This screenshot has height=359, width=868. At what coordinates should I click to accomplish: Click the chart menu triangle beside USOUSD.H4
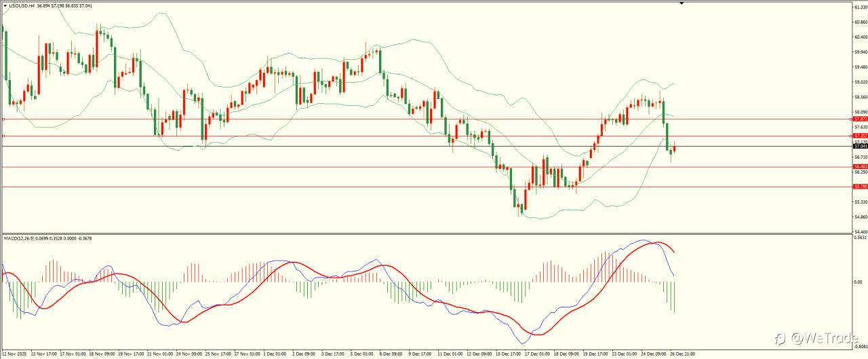point(5,5)
